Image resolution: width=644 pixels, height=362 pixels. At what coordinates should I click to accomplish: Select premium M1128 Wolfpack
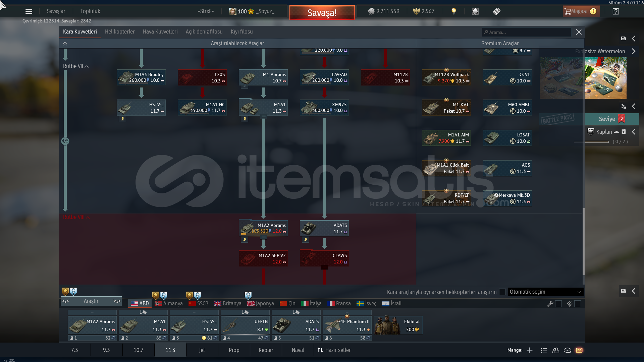click(446, 77)
